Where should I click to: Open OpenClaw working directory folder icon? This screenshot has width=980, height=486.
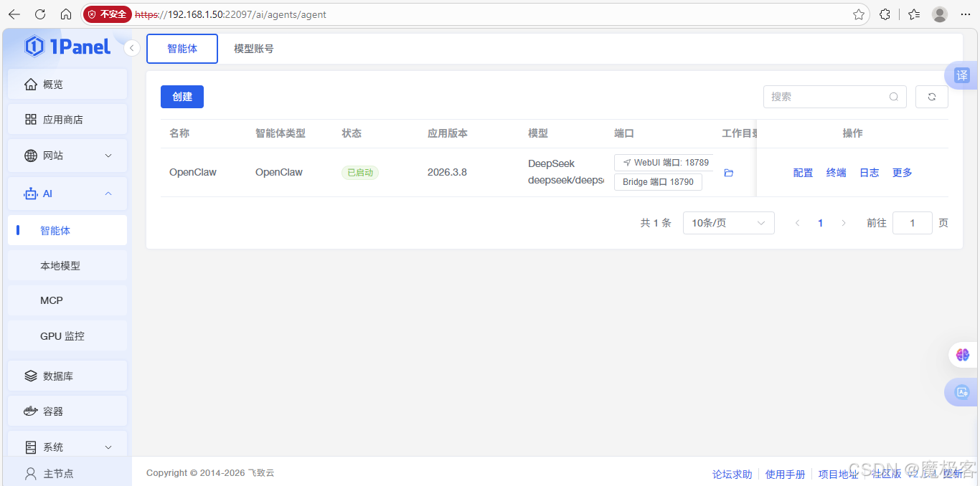729,173
